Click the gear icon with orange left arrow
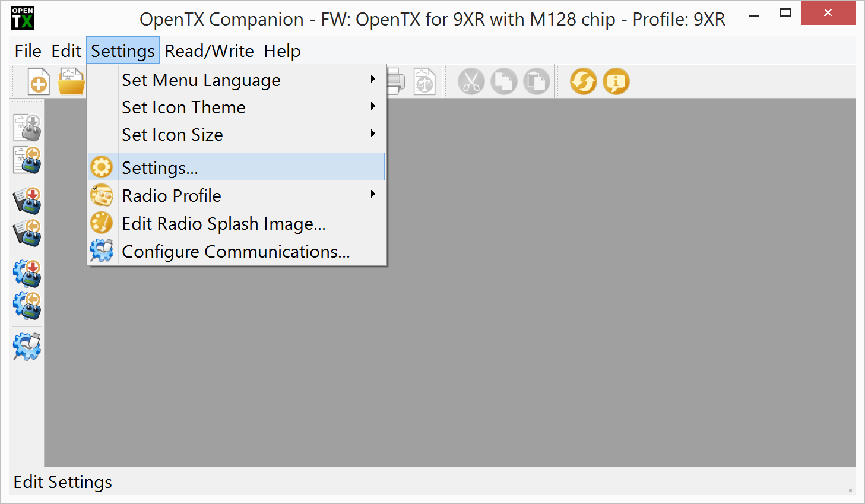The image size is (865, 504). coord(27,306)
